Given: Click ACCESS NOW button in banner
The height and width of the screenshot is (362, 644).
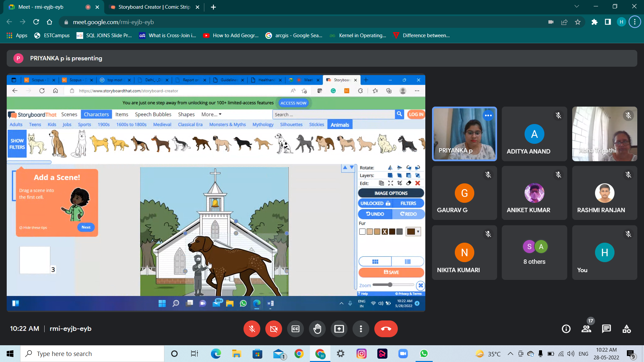Looking at the screenshot, I should [x=293, y=103].
